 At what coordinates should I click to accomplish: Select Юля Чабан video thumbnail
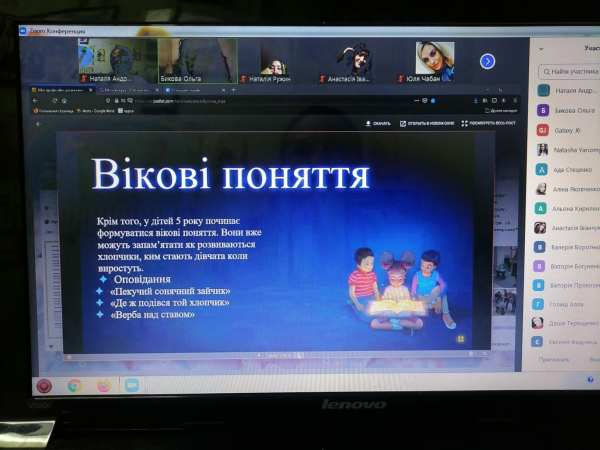pos(434,61)
